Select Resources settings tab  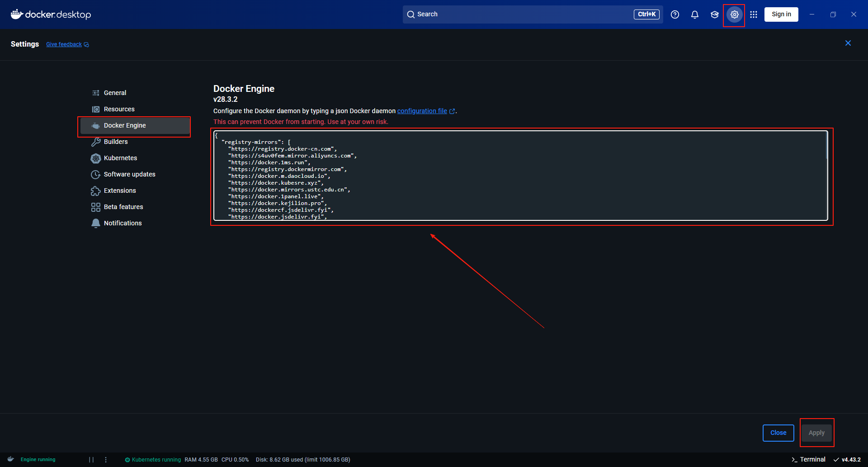[135, 109]
